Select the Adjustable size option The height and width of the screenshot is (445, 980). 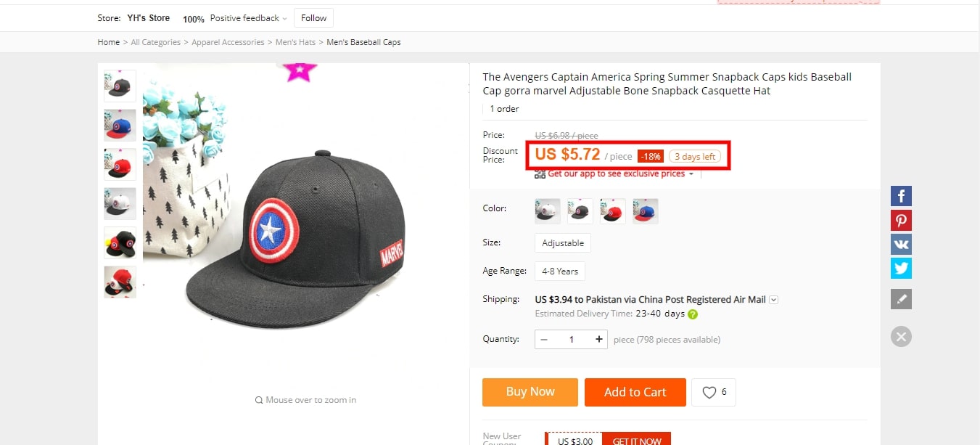click(x=563, y=243)
